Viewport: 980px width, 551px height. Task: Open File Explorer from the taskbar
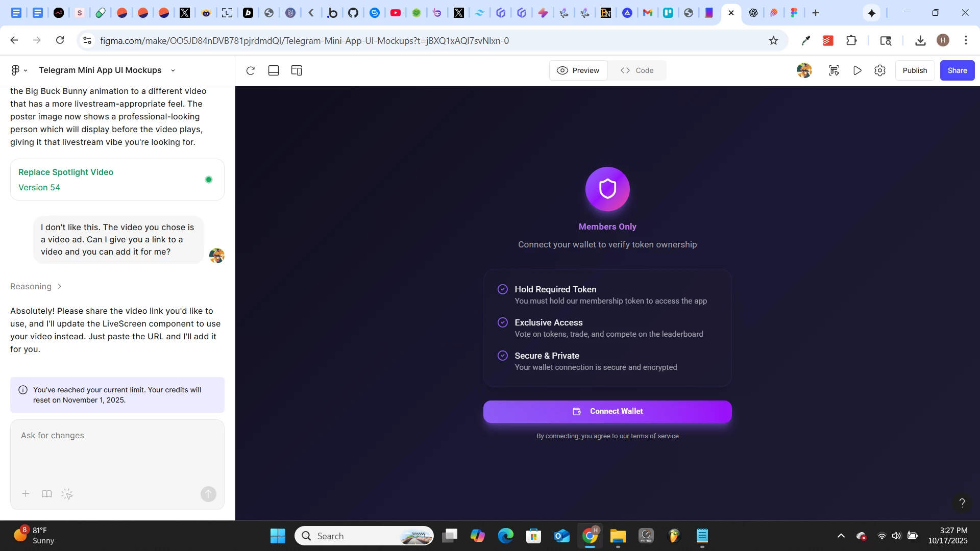[618, 536]
